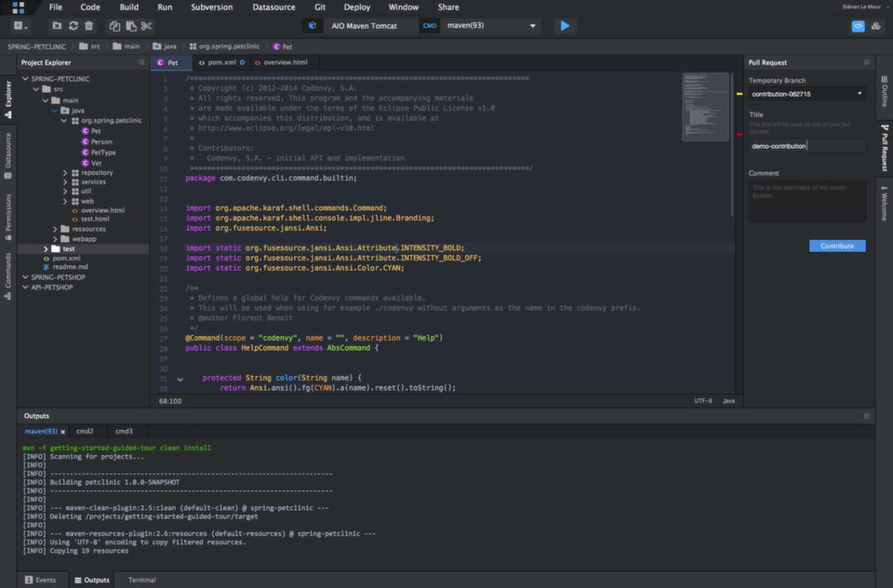Click the paste icon in the toolbar
The width and height of the screenshot is (893, 588).
(x=131, y=26)
